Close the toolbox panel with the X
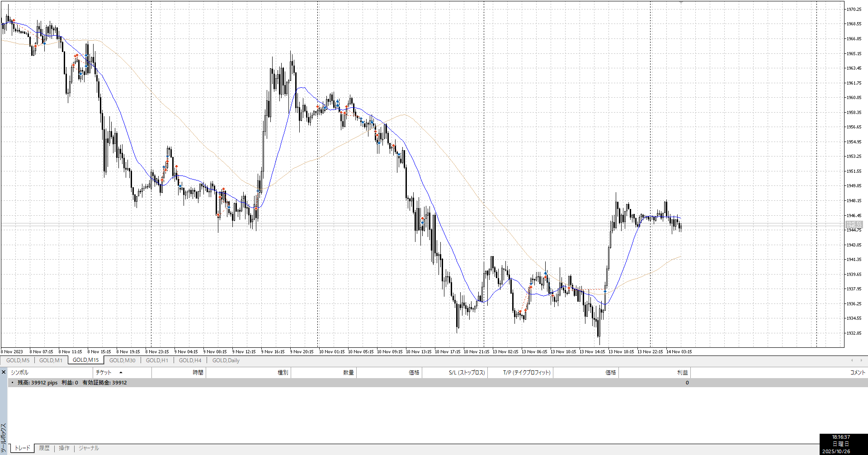 coord(4,372)
